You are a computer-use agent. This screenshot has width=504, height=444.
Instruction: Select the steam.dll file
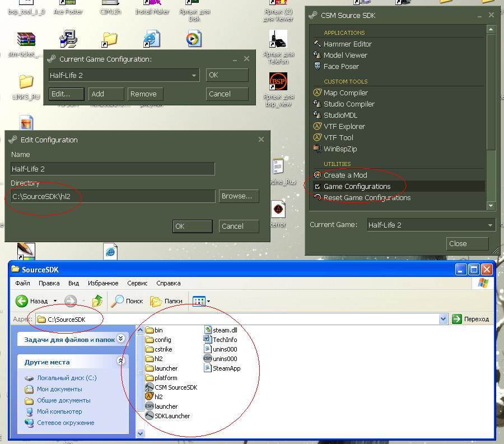point(221,330)
